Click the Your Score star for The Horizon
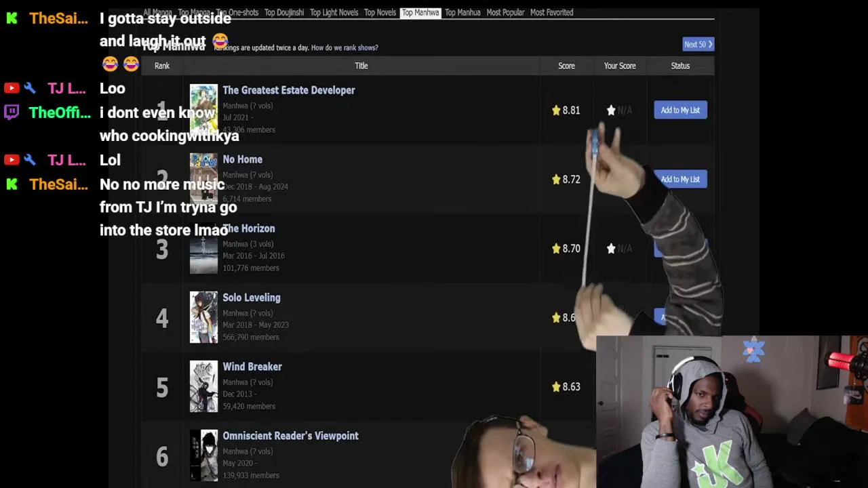The width and height of the screenshot is (868, 488). point(611,248)
